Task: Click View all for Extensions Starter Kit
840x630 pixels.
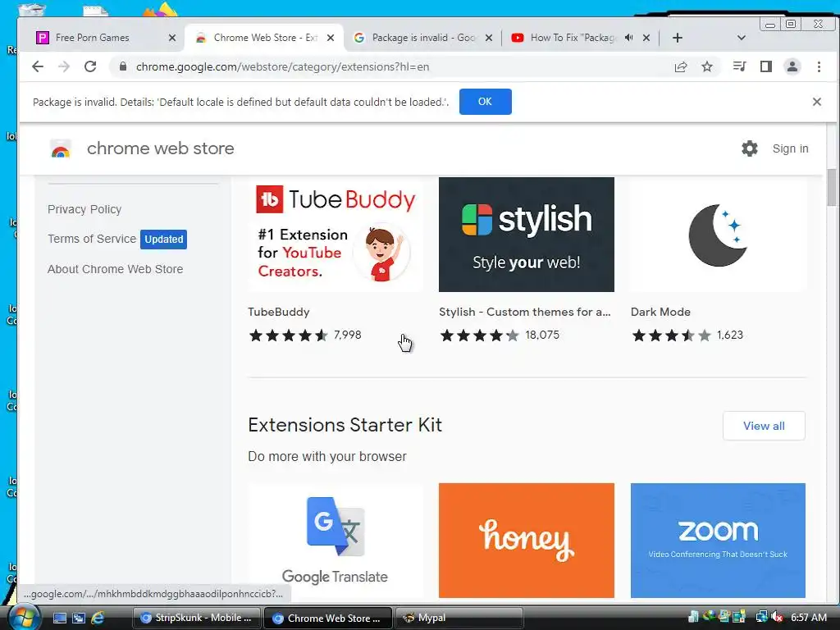Action: coord(764,426)
